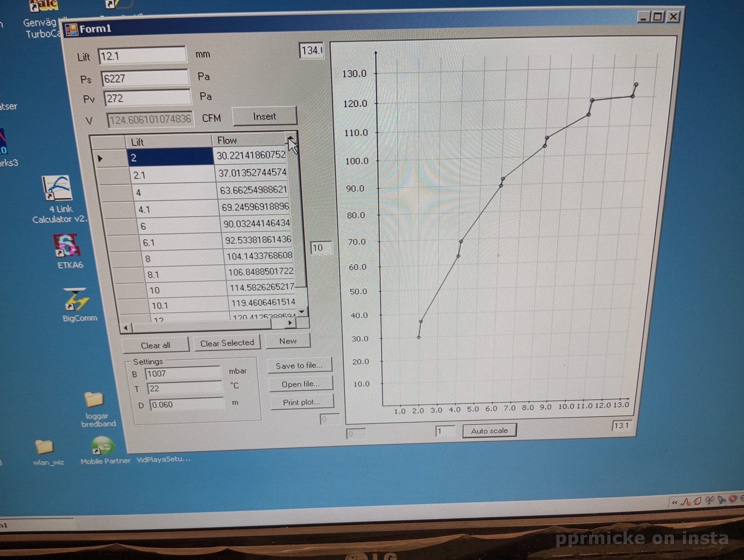
Task: Open the ETKA6 desktop icon
Action: click(x=68, y=246)
